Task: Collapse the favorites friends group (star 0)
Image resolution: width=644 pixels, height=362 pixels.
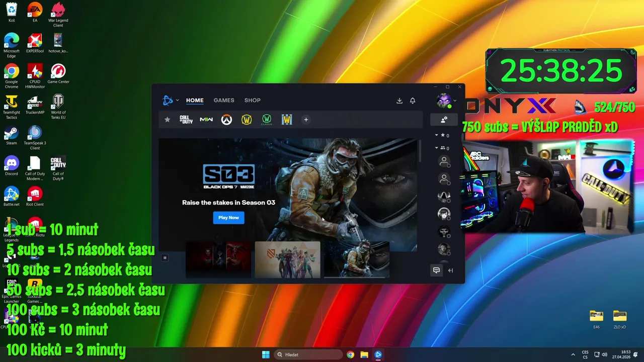Action: tap(442, 135)
